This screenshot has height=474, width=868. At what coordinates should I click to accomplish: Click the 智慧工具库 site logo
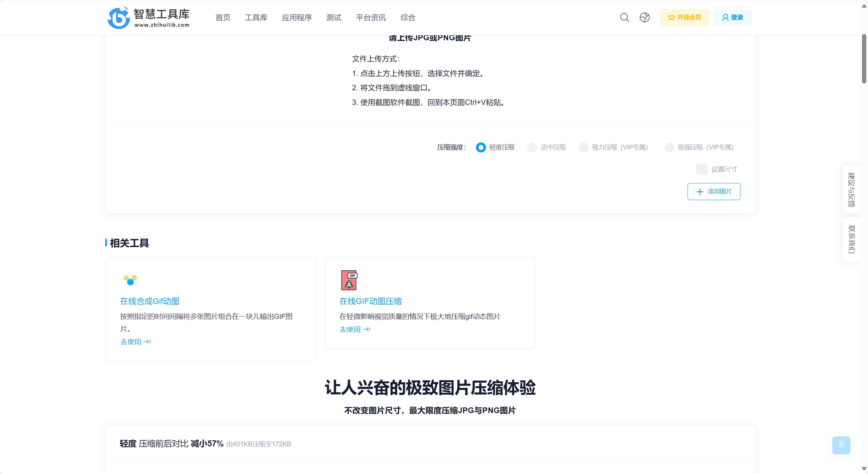coord(148,18)
